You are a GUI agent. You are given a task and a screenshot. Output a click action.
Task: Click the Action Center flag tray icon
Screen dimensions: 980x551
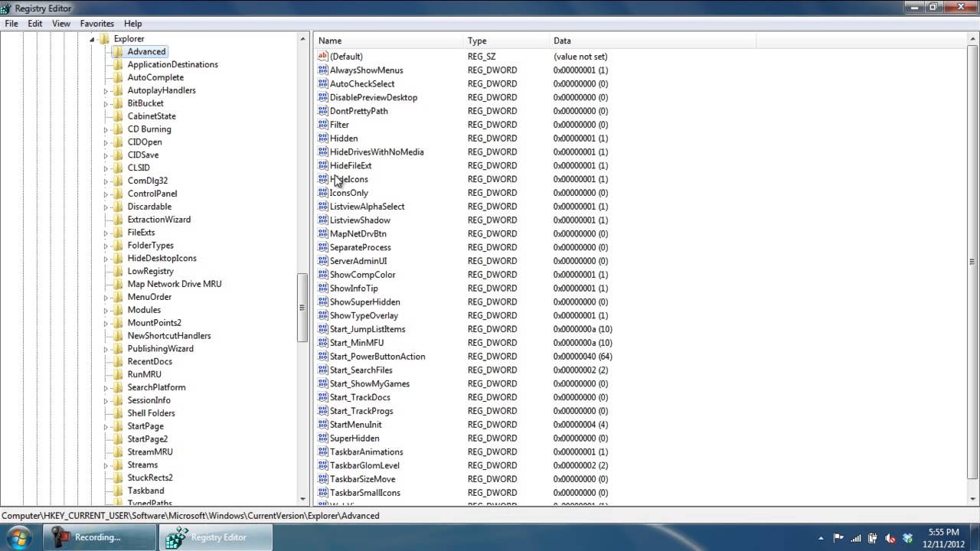pyautogui.click(x=838, y=537)
